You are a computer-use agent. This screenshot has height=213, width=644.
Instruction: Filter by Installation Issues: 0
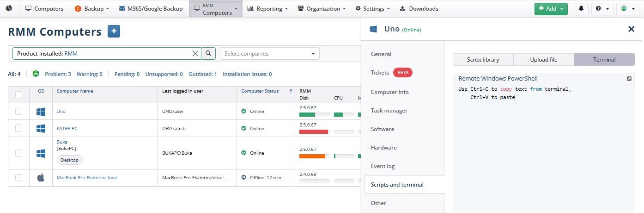coord(247,74)
